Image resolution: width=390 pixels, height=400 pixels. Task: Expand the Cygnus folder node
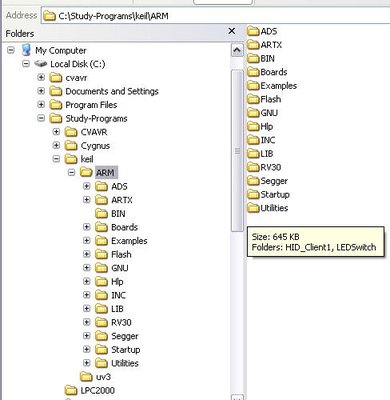click(56, 145)
